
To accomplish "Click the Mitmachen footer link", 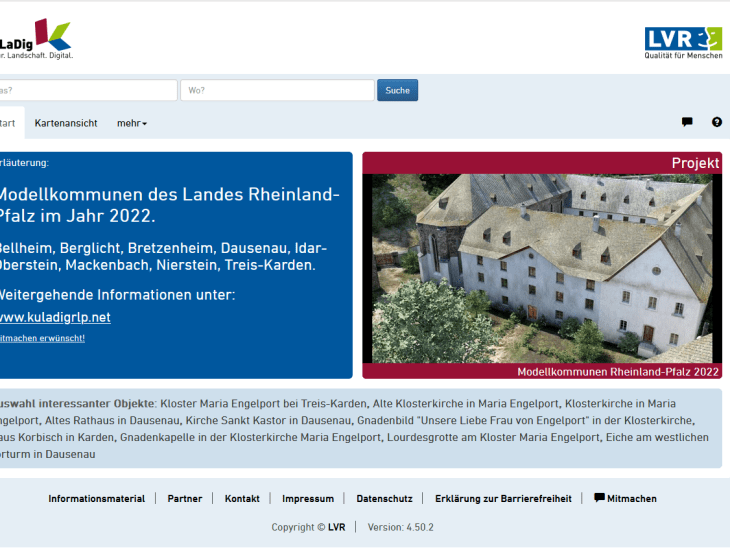I will click(x=626, y=498).
